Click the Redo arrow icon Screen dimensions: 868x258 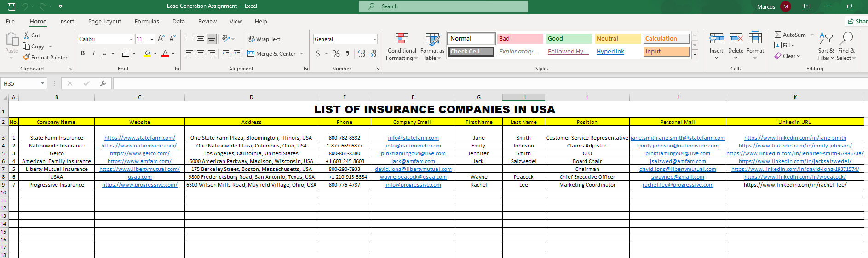click(43, 6)
